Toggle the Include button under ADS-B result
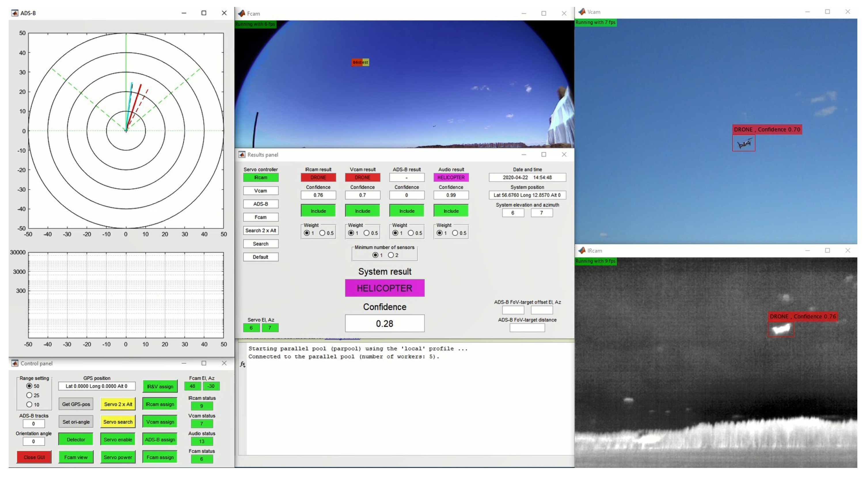 pyautogui.click(x=407, y=211)
